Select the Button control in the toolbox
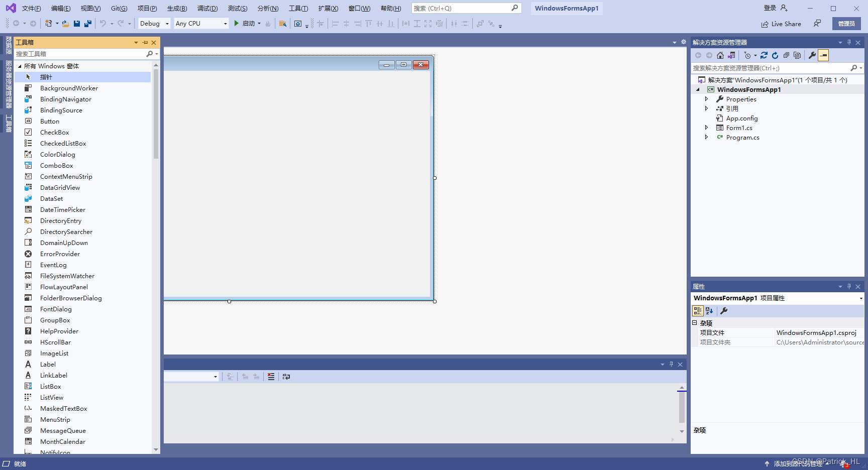This screenshot has width=868, height=470. 50,122
